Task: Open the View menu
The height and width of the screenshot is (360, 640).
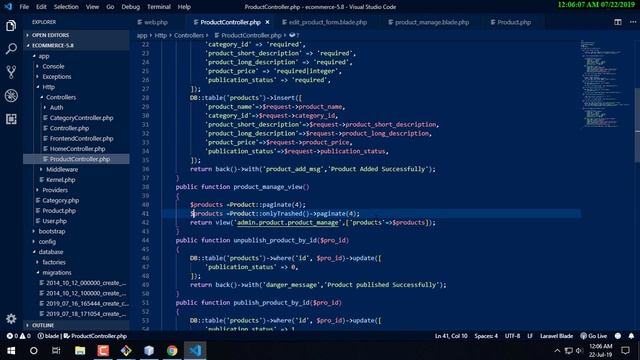Action: point(92,7)
